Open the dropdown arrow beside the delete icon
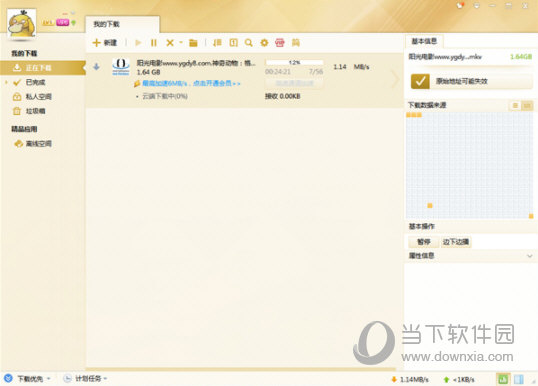This screenshot has width=538, height=386. [x=180, y=43]
